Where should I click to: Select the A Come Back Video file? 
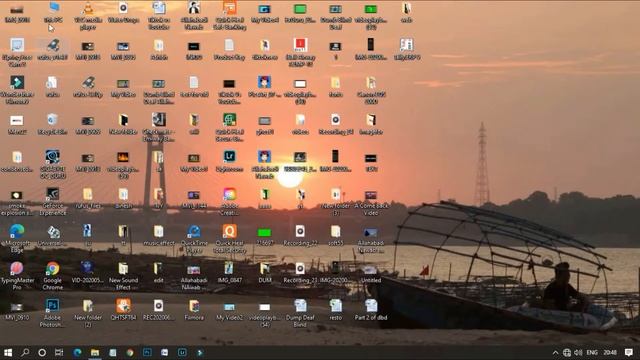pos(371,202)
